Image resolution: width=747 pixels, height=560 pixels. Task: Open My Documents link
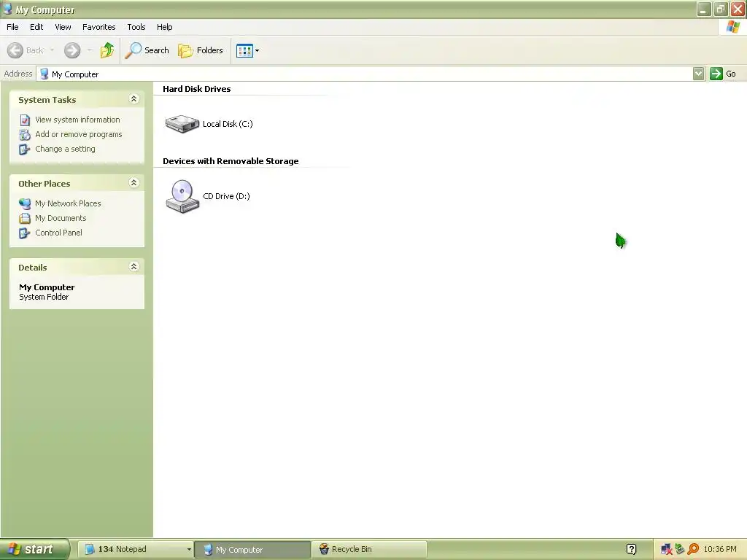[x=61, y=218]
